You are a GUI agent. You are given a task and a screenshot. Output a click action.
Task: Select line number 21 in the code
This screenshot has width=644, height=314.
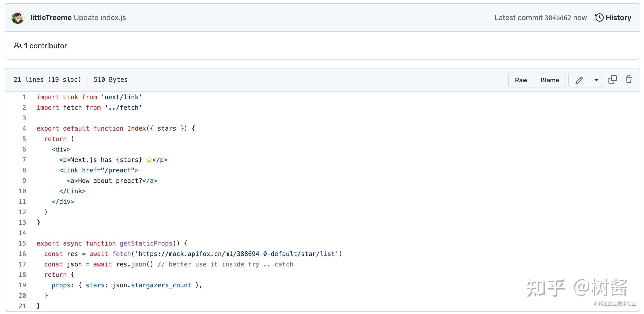(x=22, y=306)
